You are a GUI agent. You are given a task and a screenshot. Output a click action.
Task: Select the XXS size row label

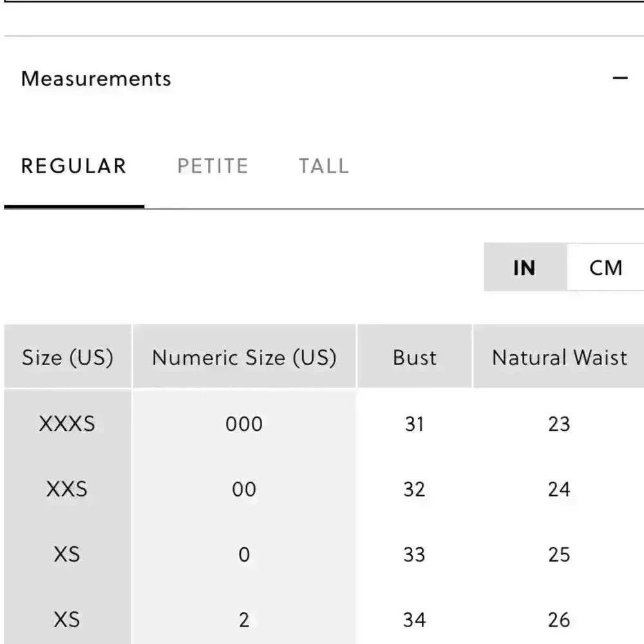click(68, 489)
